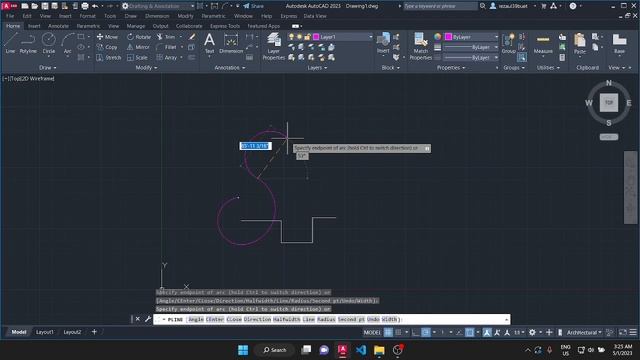Toggle annotation visibility in status bar
This screenshot has height=360, width=640.
pos(487,332)
